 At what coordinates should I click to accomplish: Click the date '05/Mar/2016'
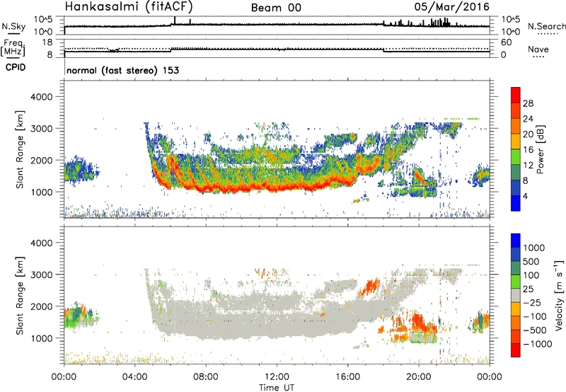(451, 6)
